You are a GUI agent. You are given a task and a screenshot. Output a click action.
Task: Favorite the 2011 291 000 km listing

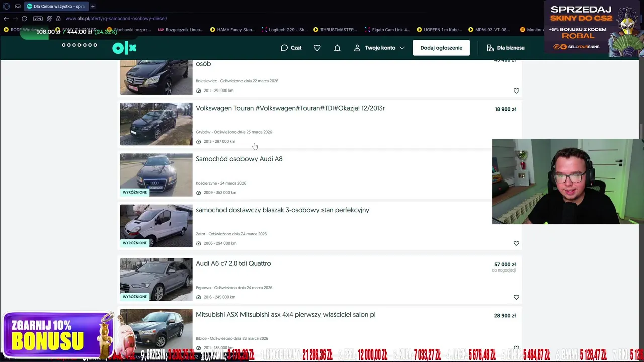click(x=516, y=90)
